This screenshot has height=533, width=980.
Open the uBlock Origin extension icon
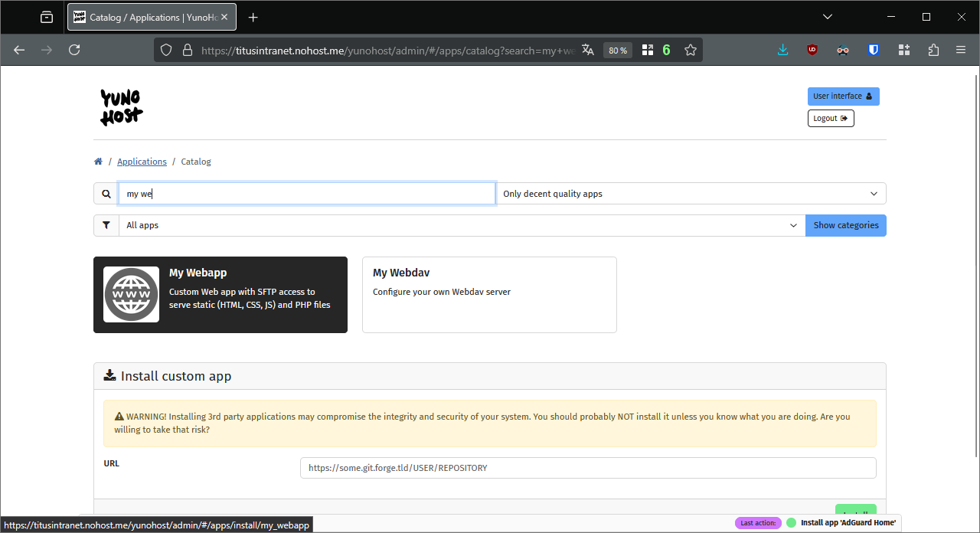pyautogui.click(x=812, y=50)
